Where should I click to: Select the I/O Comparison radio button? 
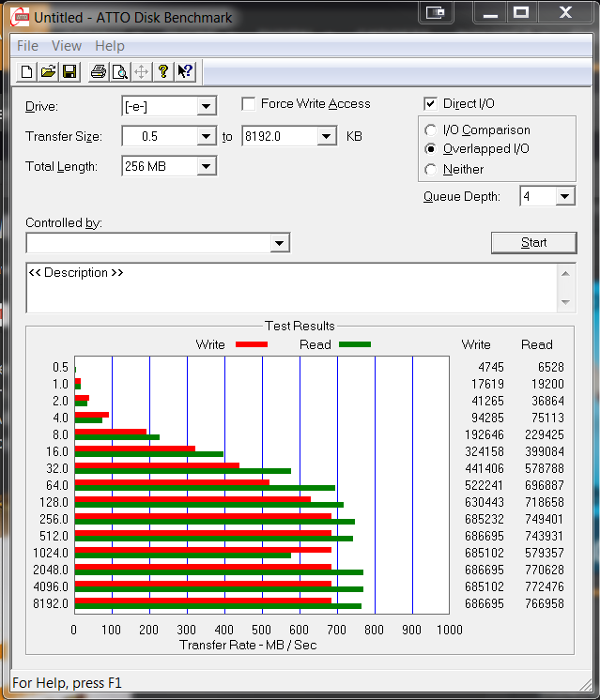(x=431, y=130)
